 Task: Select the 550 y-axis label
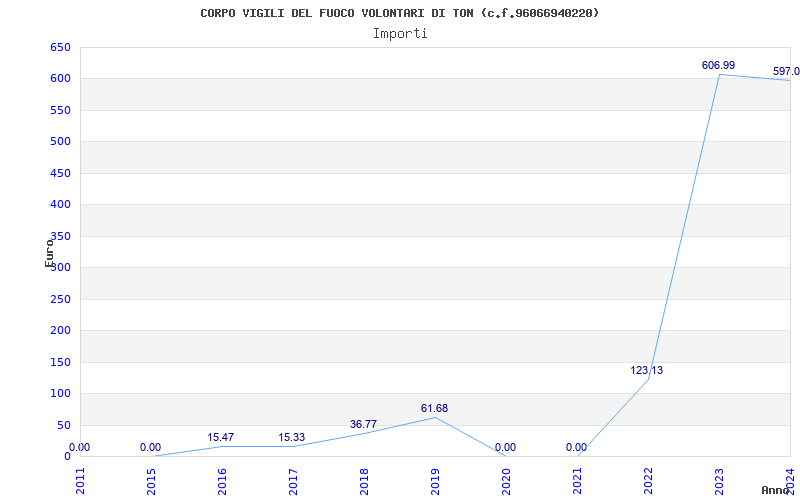point(60,110)
